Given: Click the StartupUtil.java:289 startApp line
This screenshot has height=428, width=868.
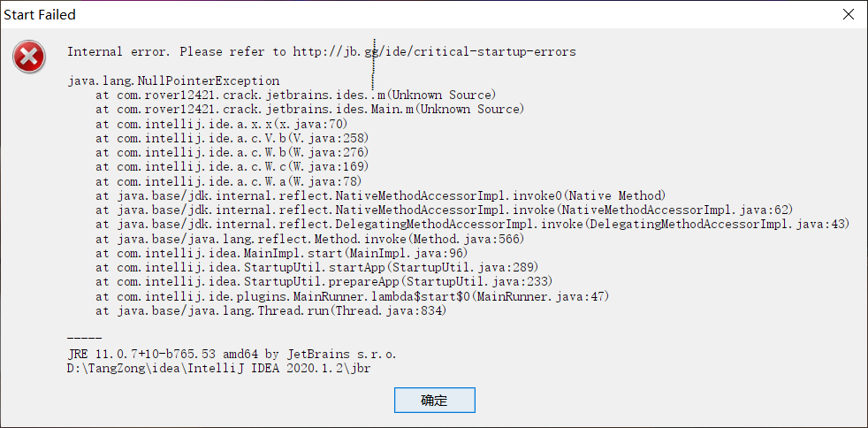Looking at the screenshot, I should (317, 267).
